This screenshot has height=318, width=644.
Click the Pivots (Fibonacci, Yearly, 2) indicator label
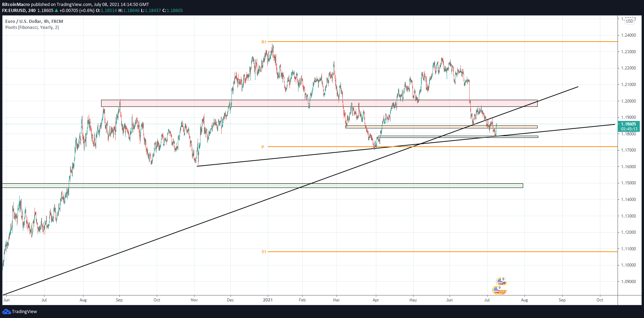click(x=32, y=27)
